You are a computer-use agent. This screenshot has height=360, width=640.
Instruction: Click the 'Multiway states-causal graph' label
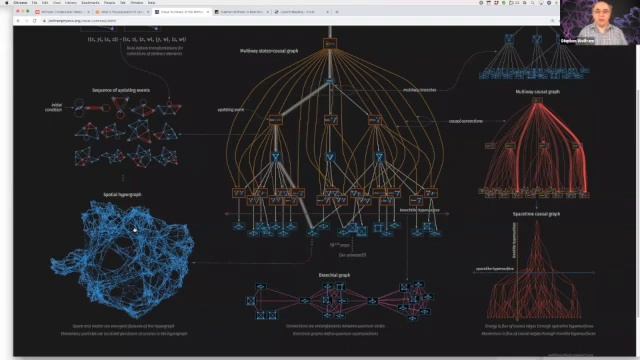[x=269, y=51]
